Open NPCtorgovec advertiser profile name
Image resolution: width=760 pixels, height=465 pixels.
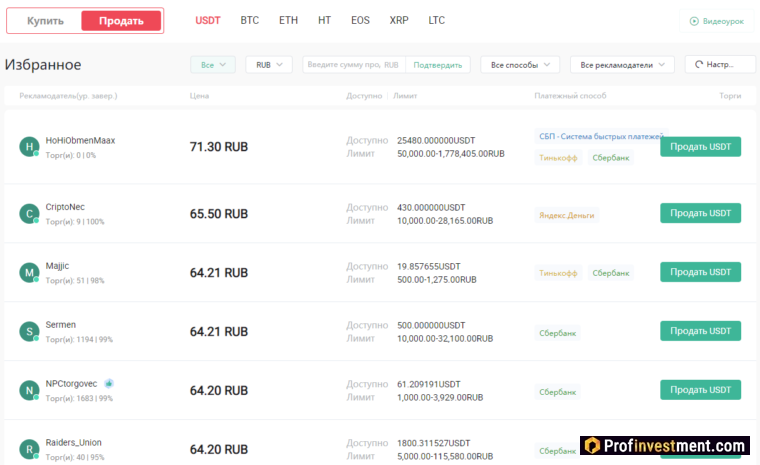pyautogui.click(x=71, y=384)
